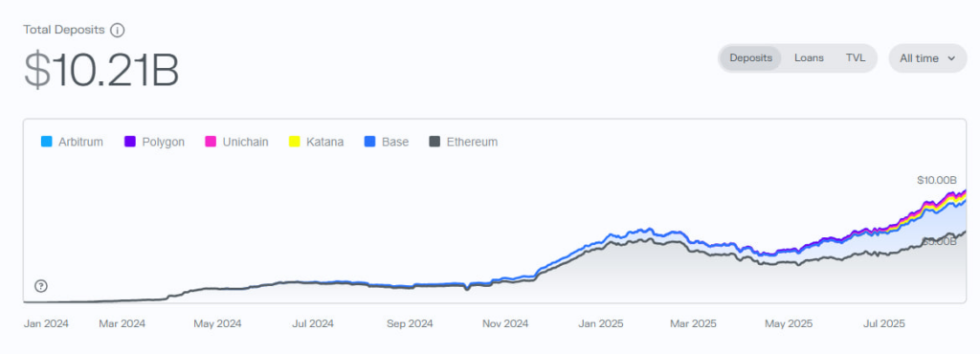Toggle Unichain series via its legend label
The width and height of the screenshot is (980, 354).
point(246,142)
